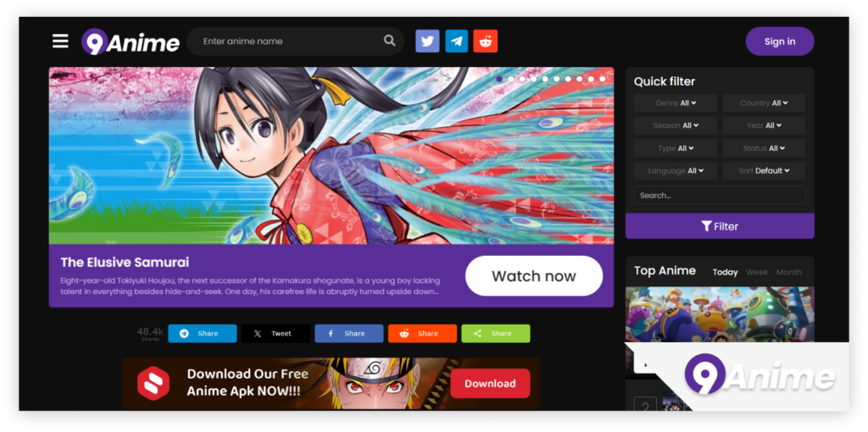Click the 48.4k shares count

(x=150, y=332)
